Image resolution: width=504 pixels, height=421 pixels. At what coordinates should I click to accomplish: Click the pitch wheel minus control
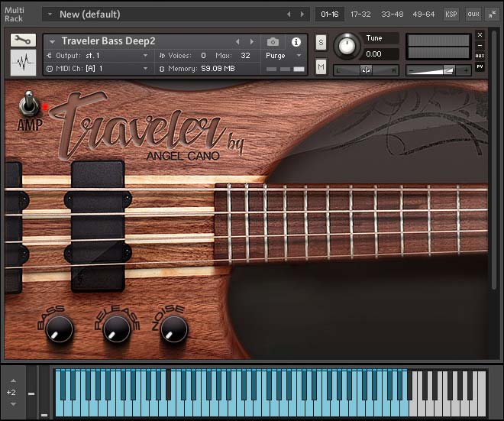coord(31,393)
